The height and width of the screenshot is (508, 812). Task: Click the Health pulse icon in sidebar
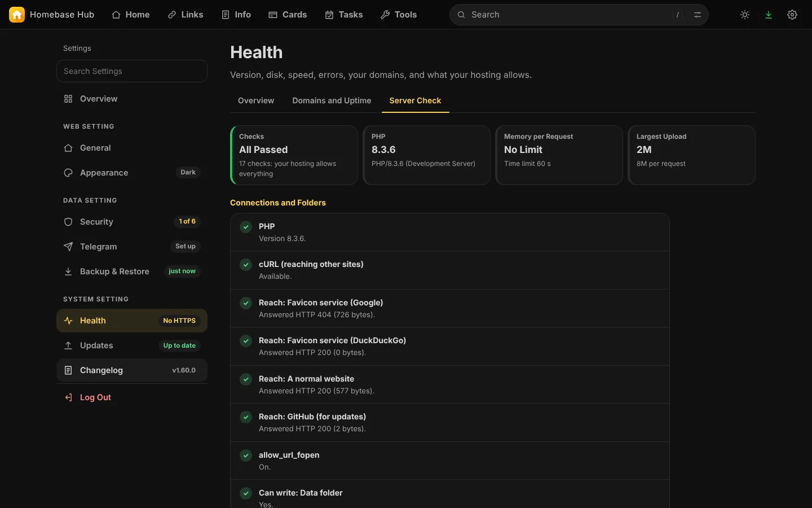coord(68,321)
